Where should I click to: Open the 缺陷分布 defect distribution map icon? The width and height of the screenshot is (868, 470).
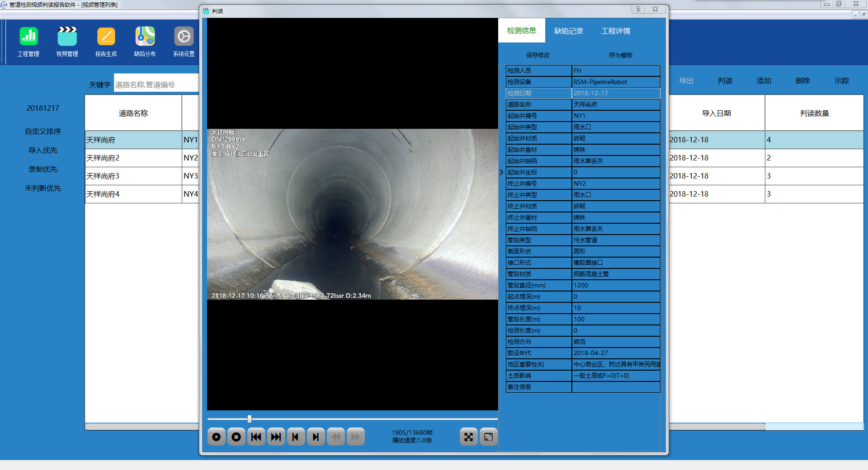point(145,37)
